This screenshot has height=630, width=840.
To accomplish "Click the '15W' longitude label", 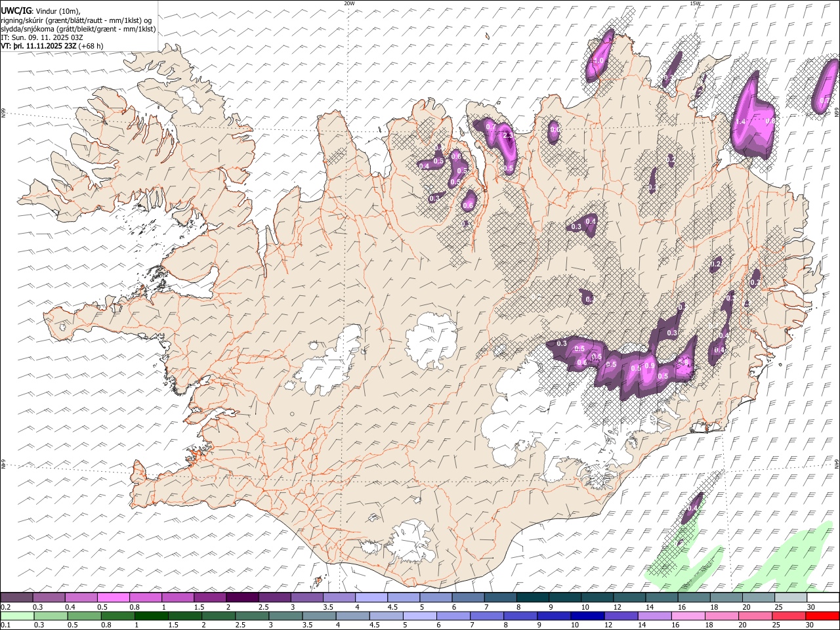I will tap(695, 3).
